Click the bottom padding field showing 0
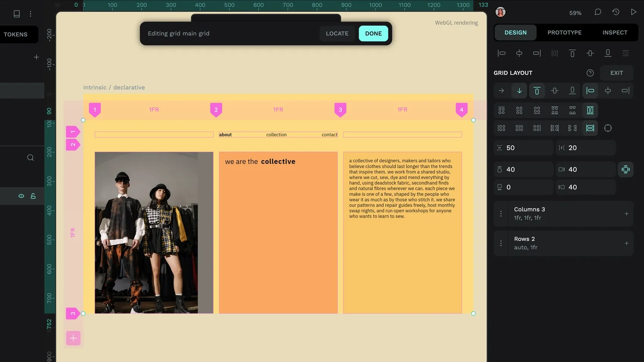The height and width of the screenshot is (362, 644). click(x=524, y=187)
